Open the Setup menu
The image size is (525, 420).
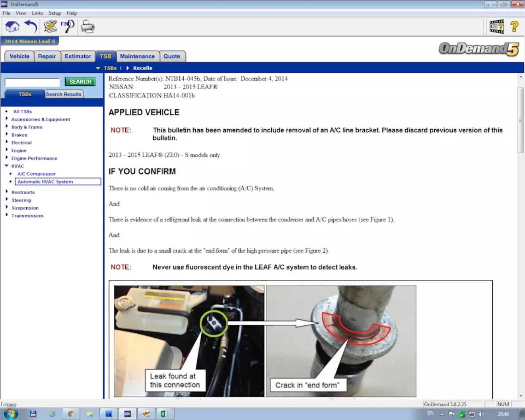tap(55, 13)
